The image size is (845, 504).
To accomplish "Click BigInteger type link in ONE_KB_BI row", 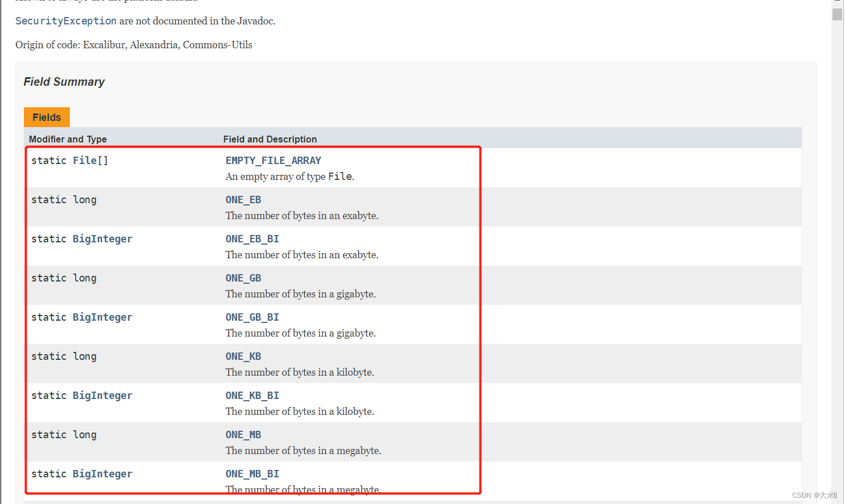I will 103,396.
